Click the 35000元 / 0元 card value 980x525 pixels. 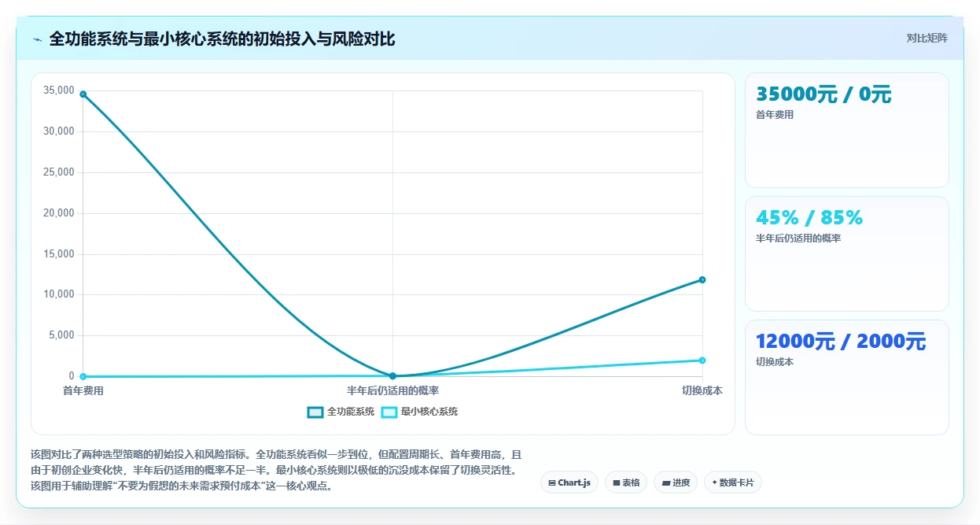[x=823, y=94]
